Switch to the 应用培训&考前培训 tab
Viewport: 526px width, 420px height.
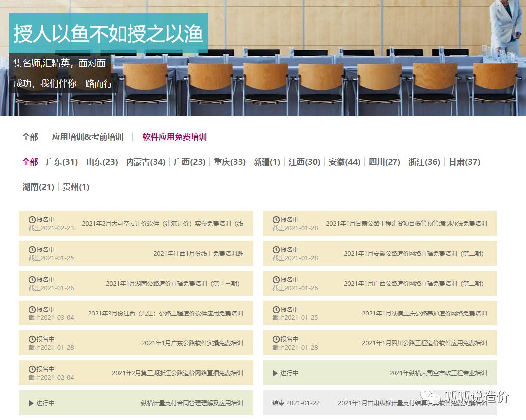[x=88, y=137]
